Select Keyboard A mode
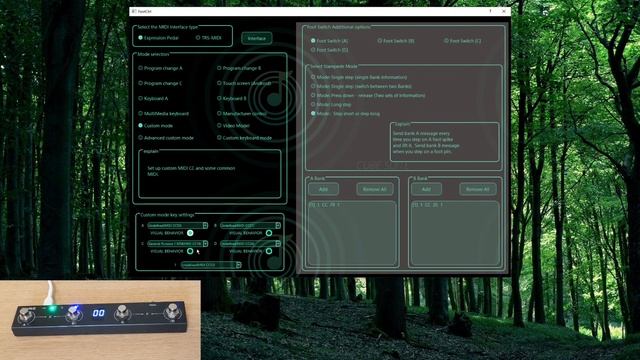This screenshot has height=360, width=640. point(153,98)
